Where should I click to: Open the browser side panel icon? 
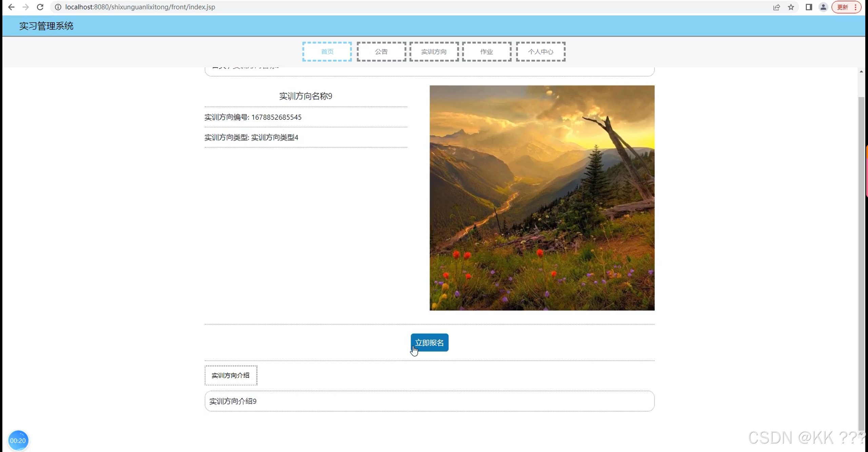809,7
